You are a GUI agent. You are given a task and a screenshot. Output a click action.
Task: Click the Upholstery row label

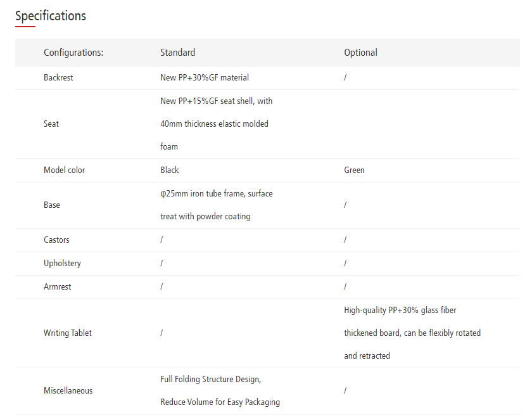[62, 263]
